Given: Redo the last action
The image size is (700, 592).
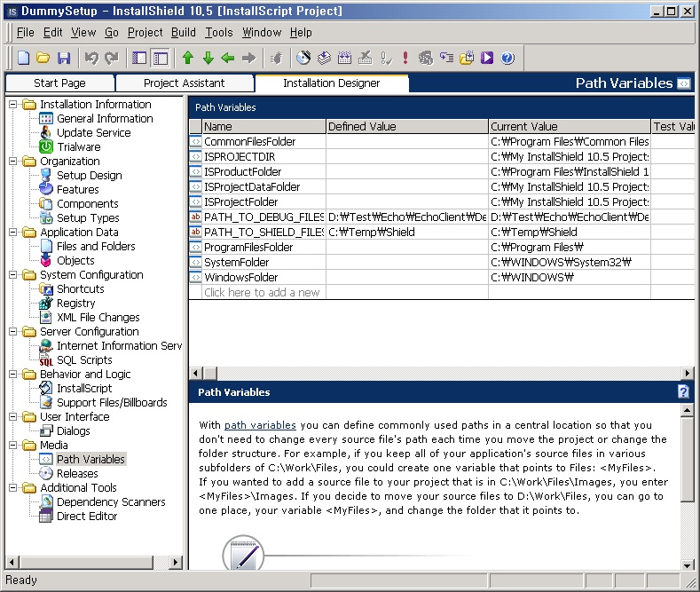Looking at the screenshot, I should coord(111,58).
